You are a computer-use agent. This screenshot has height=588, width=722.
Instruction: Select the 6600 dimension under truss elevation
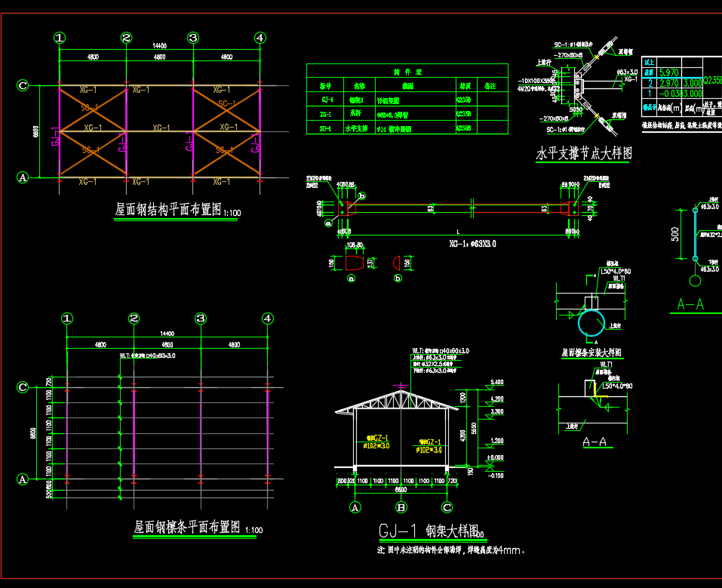(401, 489)
